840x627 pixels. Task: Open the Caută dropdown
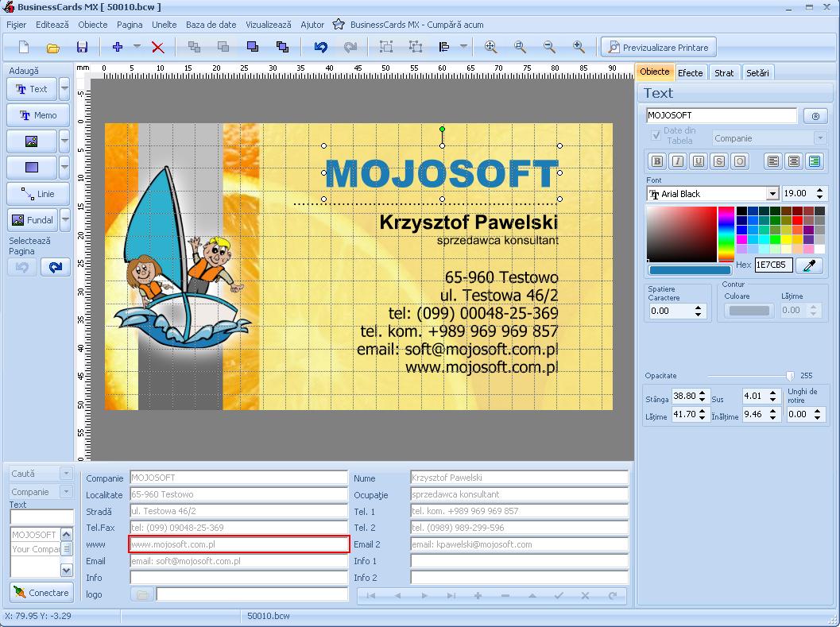tap(66, 474)
